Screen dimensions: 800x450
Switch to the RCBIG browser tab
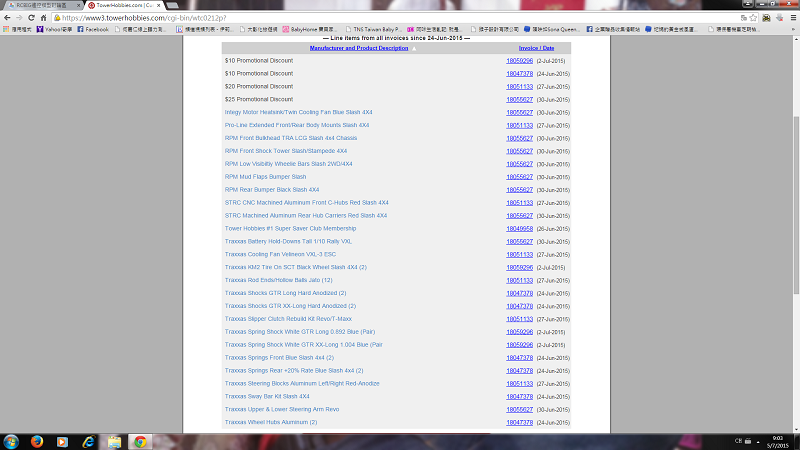(x=38, y=5)
